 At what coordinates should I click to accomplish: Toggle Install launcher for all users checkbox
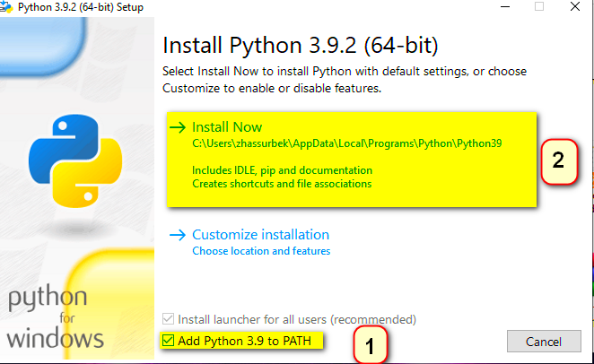(168, 319)
